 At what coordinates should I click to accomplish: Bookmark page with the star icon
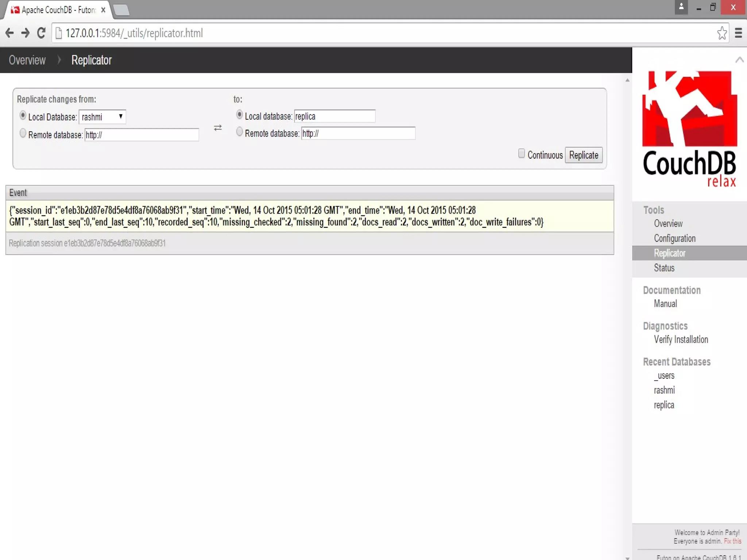tap(721, 33)
